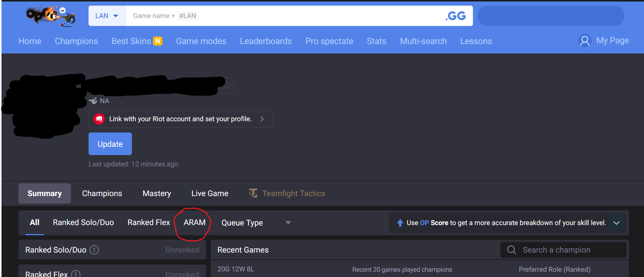Click the ladder rank icon beside NA

tap(93, 101)
